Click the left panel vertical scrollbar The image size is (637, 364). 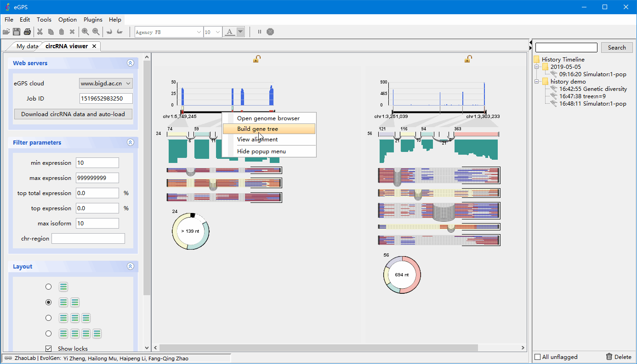(x=147, y=178)
